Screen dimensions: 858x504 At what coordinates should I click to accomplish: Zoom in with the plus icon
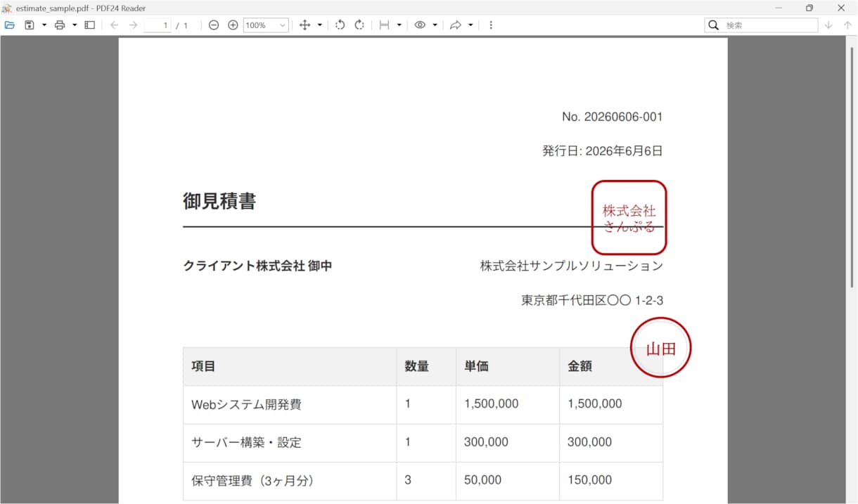(233, 25)
